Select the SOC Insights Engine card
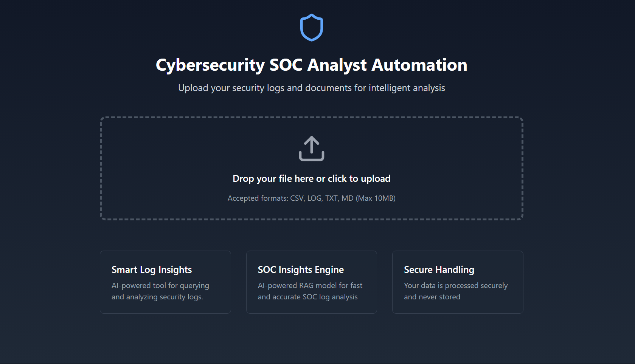The image size is (635, 364). point(311,282)
